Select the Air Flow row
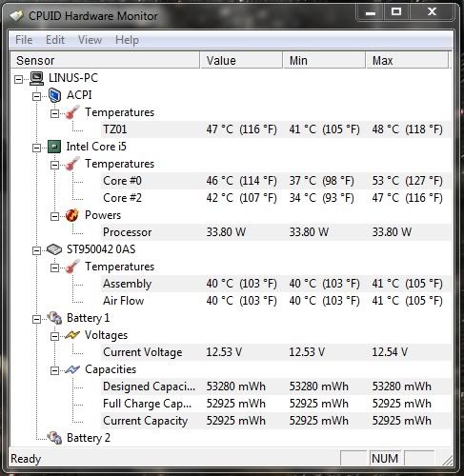464x476 pixels. point(275,301)
